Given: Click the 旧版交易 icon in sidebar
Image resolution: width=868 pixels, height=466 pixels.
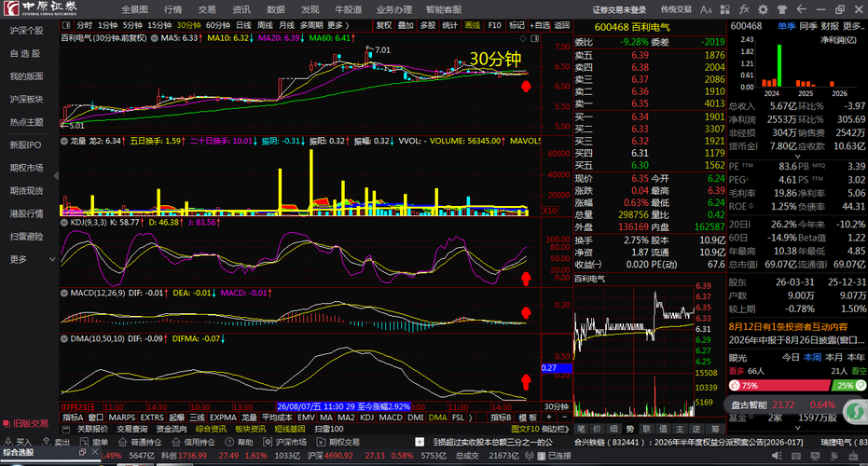Looking at the screenshot, I should (7, 424).
